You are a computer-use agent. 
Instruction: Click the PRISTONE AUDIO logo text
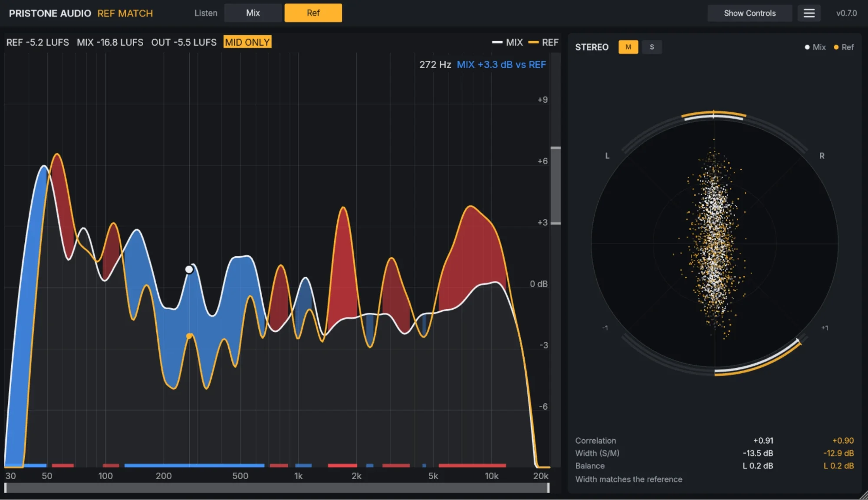[50, 13]
